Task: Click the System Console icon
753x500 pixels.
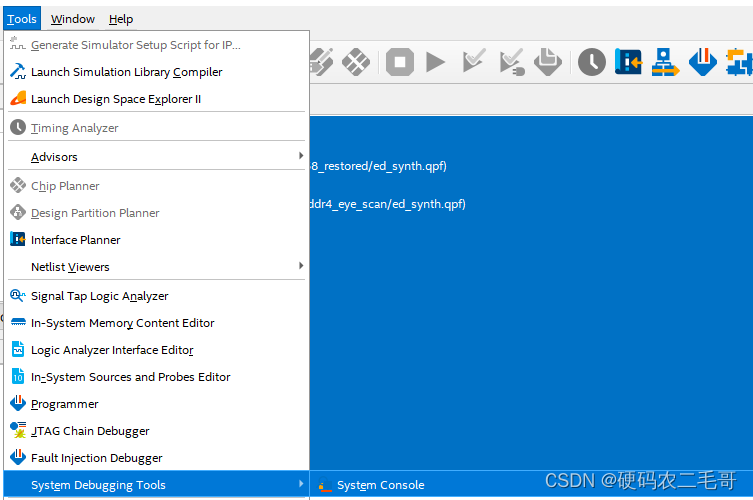Action: pos(325,485)
